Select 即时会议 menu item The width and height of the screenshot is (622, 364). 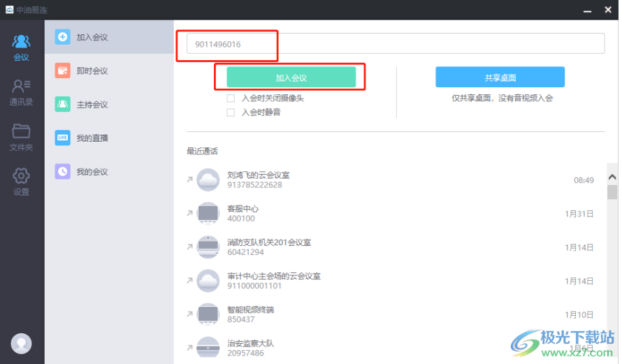tap(109, 71)
